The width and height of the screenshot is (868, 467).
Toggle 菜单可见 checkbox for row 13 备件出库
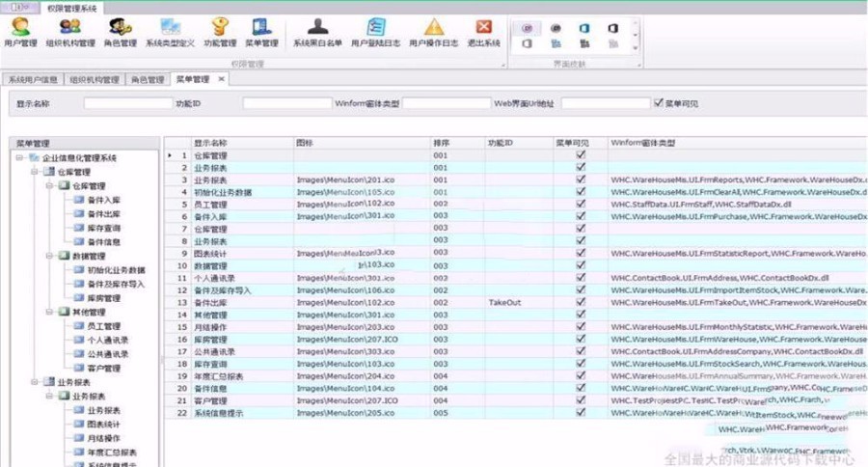(x=580, y=302)
